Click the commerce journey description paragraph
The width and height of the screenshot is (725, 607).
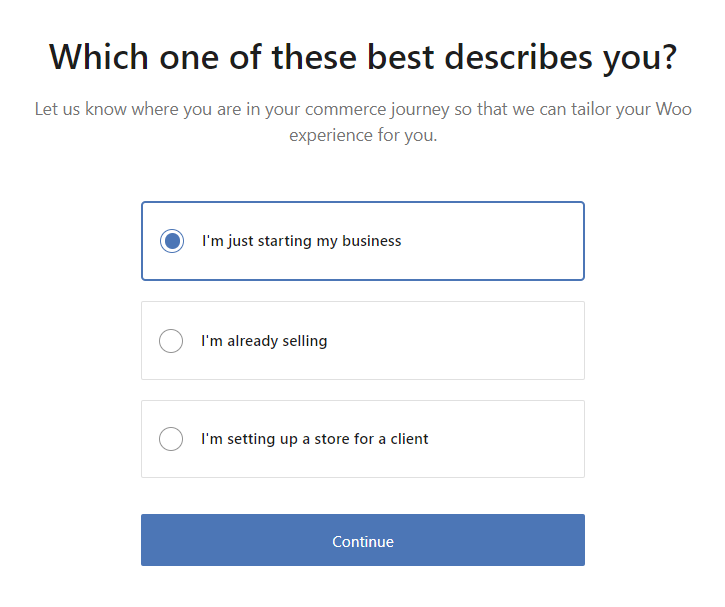coord(362,122)
